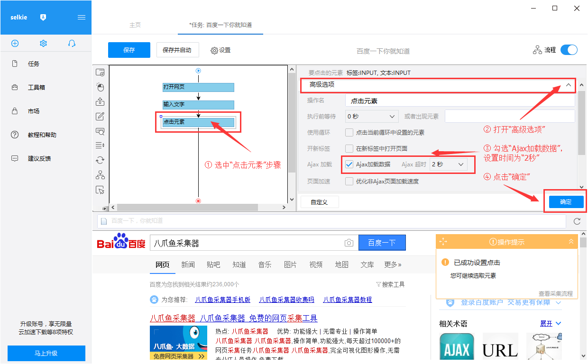Click the 保存并启动 button
This screenshot has height=364, width=588.
tap(177, 50)
